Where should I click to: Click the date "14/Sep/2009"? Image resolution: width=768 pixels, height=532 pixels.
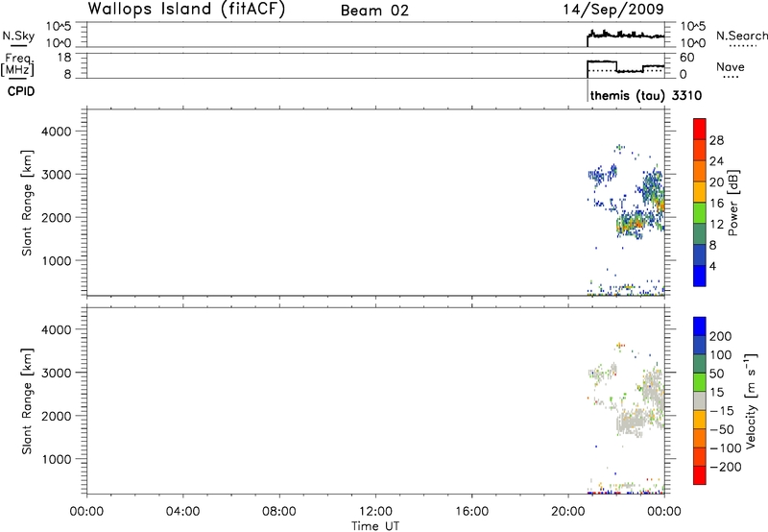(613, 10)
